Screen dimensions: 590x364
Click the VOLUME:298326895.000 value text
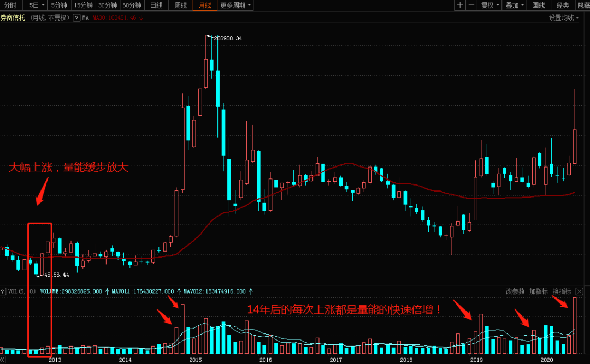click(70, 291)
